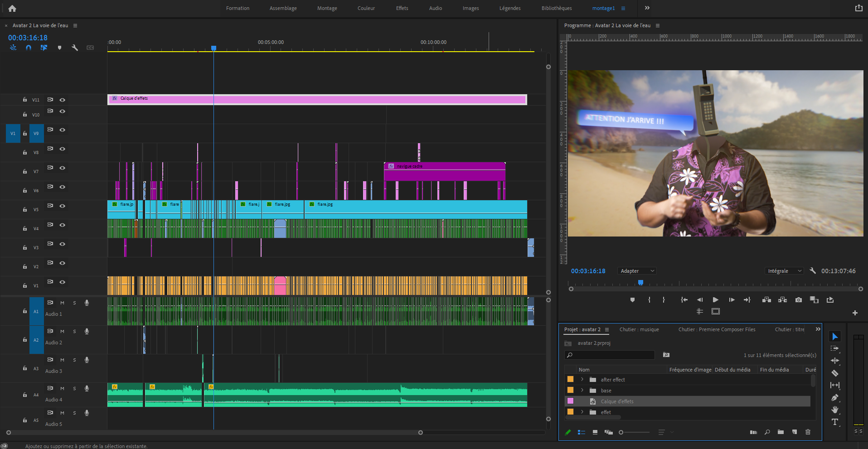
Task: Go to In point in Program monitor
Action: [x=684, y=299]
